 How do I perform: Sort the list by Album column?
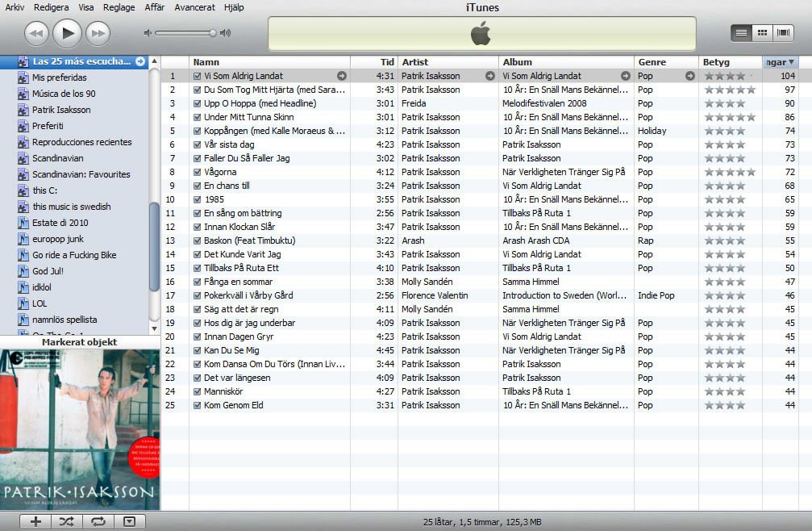click(566, 62)
